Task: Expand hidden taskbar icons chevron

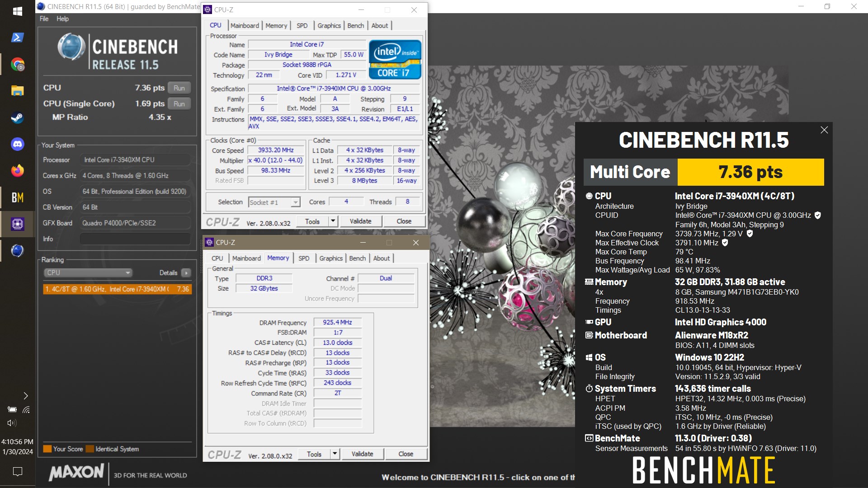Action: click(x=26, y=396)
